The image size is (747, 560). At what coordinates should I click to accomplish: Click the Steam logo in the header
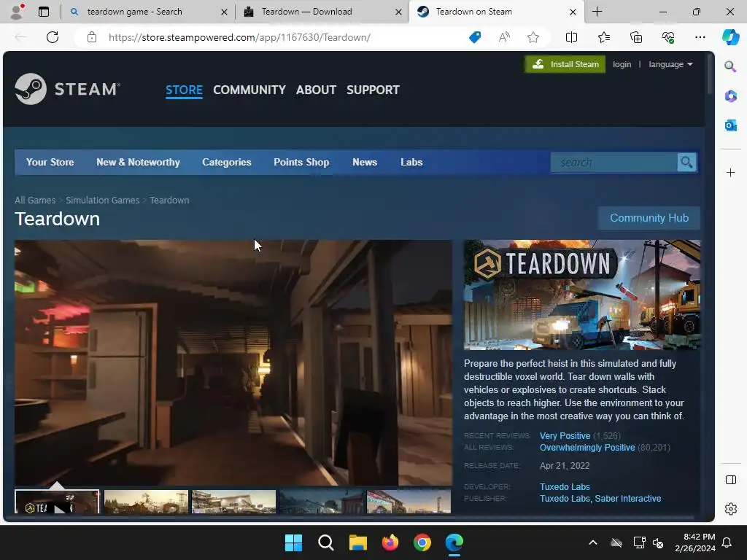(x=67, y=88)
